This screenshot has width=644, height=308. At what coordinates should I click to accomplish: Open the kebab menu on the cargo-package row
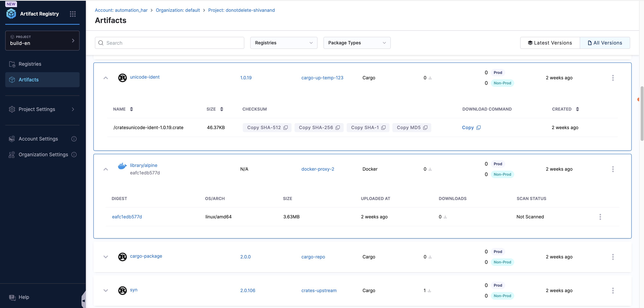613,257
